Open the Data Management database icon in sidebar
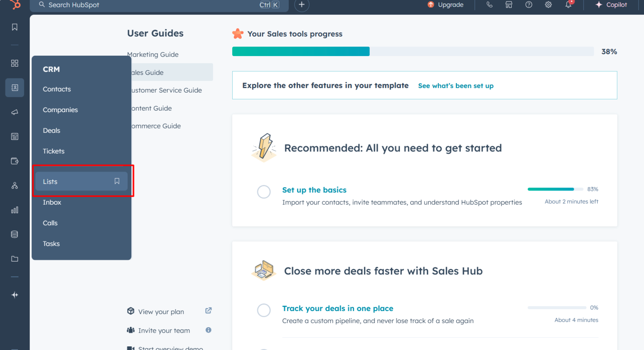This screenshot has width=644, height=350. (14, 234)
